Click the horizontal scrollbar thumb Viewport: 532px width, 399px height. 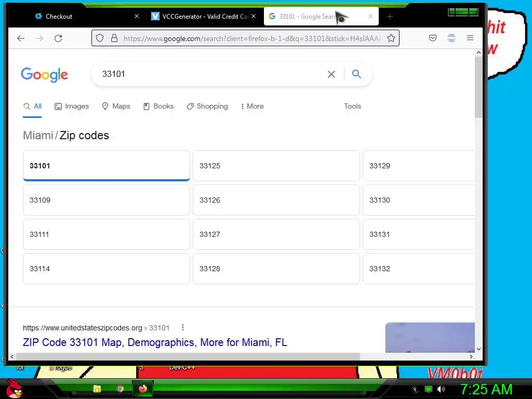point(188,356)
